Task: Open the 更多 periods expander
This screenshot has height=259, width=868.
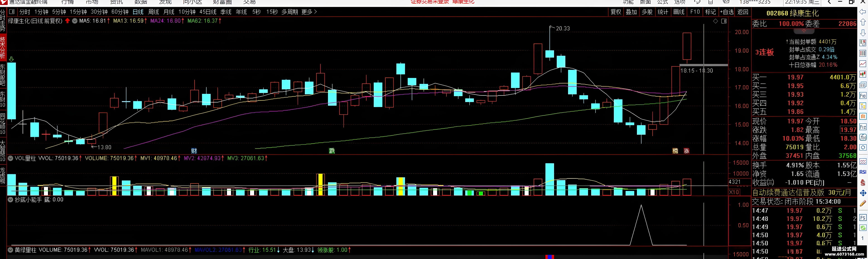Action: 309,12
